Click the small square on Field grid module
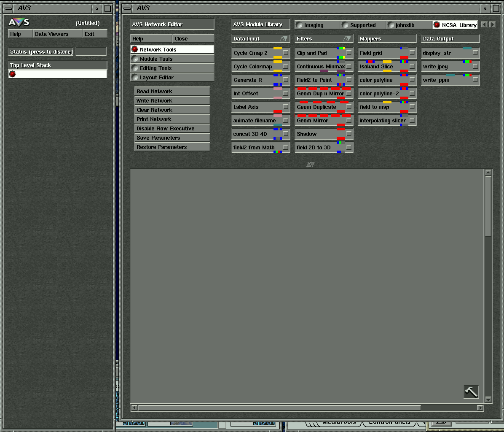This screenshot has height=432, width=504. (x=412, y=53)
